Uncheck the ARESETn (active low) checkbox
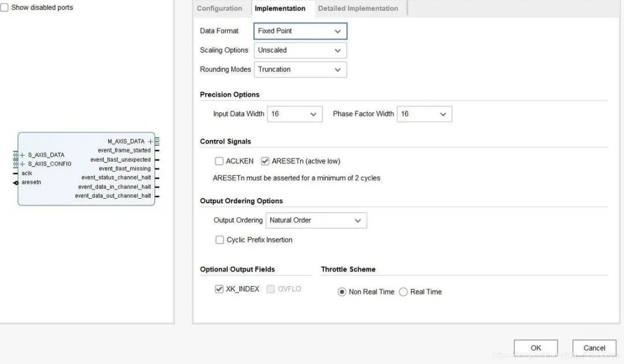Screen dimensions: 624x364 265,161
